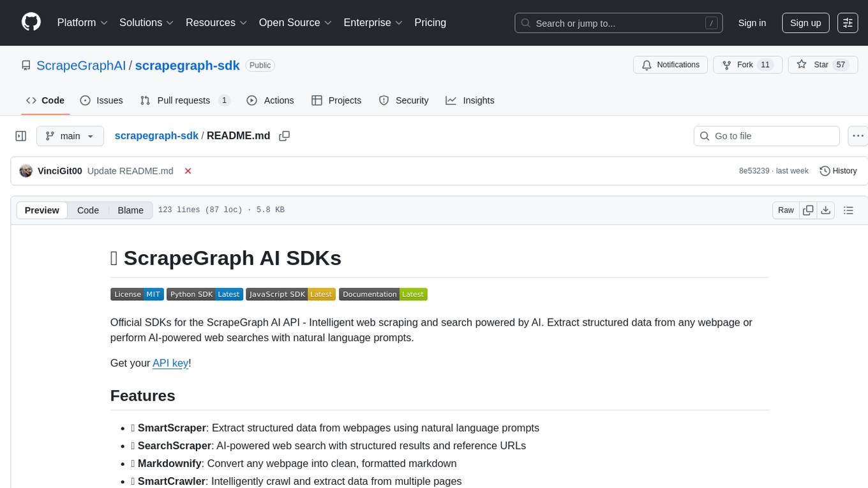Open the appearance settings icon

click(848, 23)
